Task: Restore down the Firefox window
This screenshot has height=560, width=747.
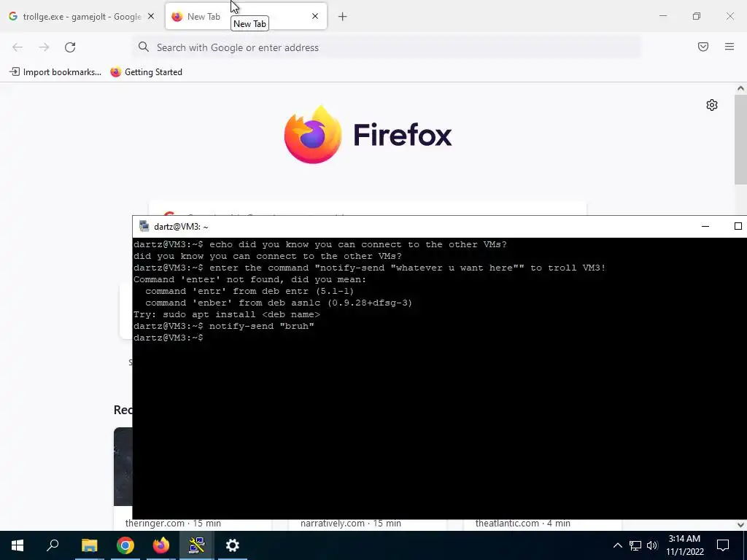Action: (697, 16)
